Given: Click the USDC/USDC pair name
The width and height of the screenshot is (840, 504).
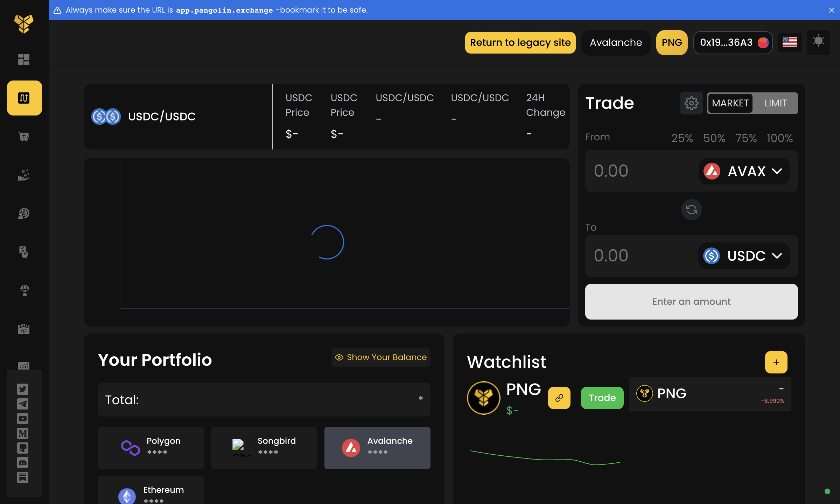Looking at the screenshot, I should 162,117.
